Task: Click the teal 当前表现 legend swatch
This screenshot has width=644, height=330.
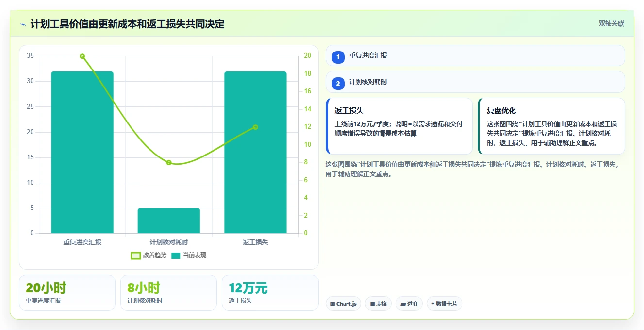Action: pos(176,255)
